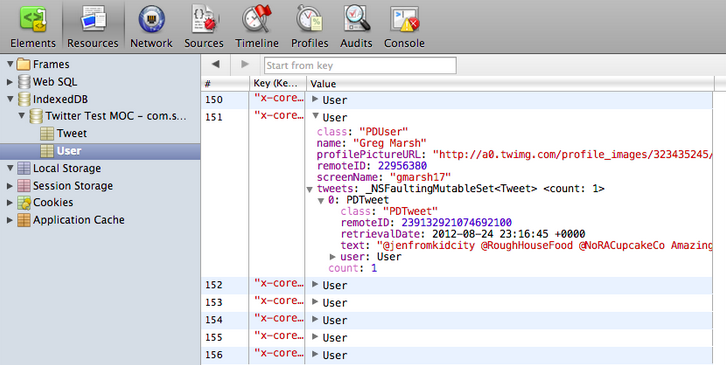
Task: Collapse the tweets NSFaultingMutableSet property
Action: coord(310,189)
